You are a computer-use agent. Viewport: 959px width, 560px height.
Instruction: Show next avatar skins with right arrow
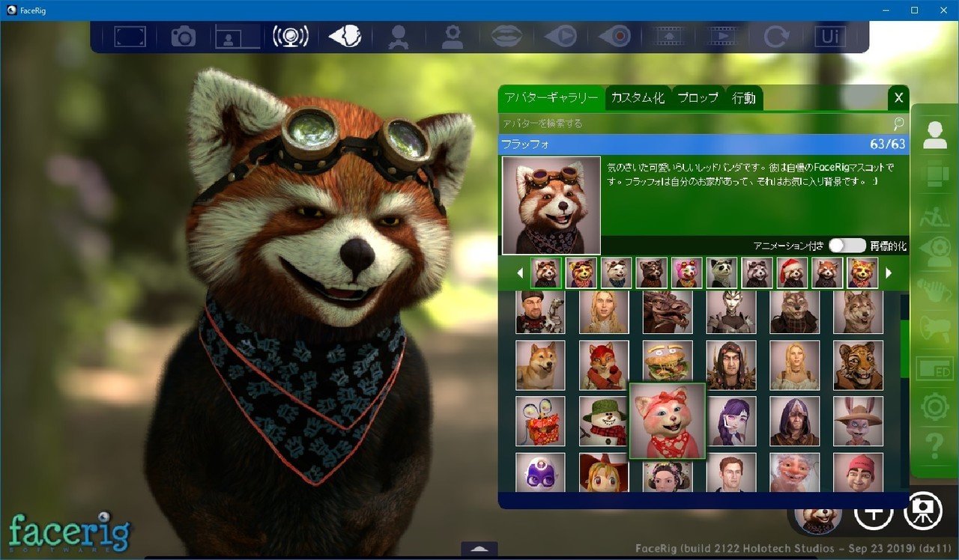889,273
